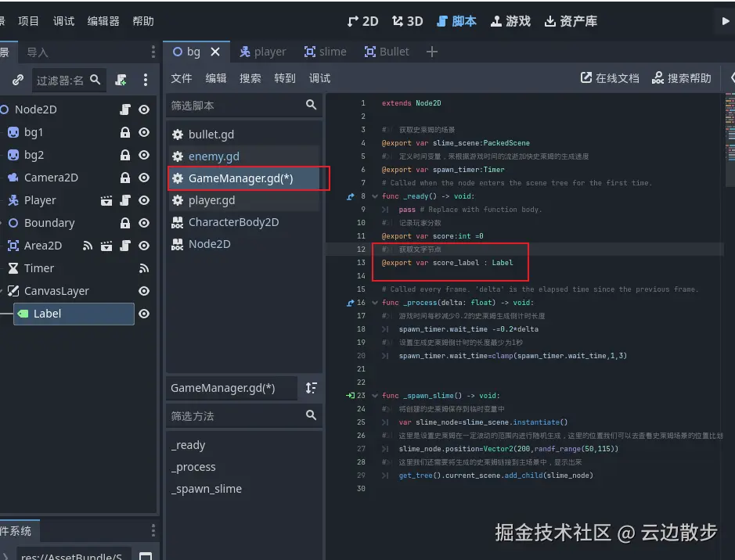Open script attached to Area2D node
This screenshot has width=735, height=560.
pos(125,246)
